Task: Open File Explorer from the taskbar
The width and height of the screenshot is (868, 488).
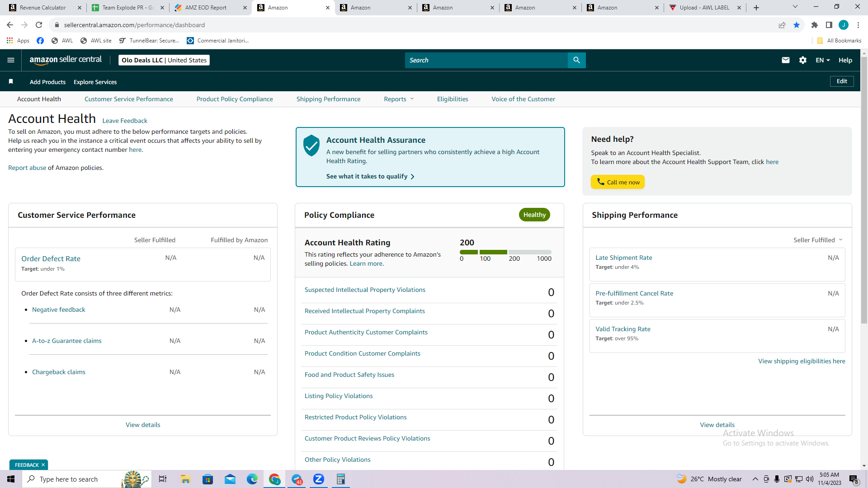Action: [x=185, y=479]
